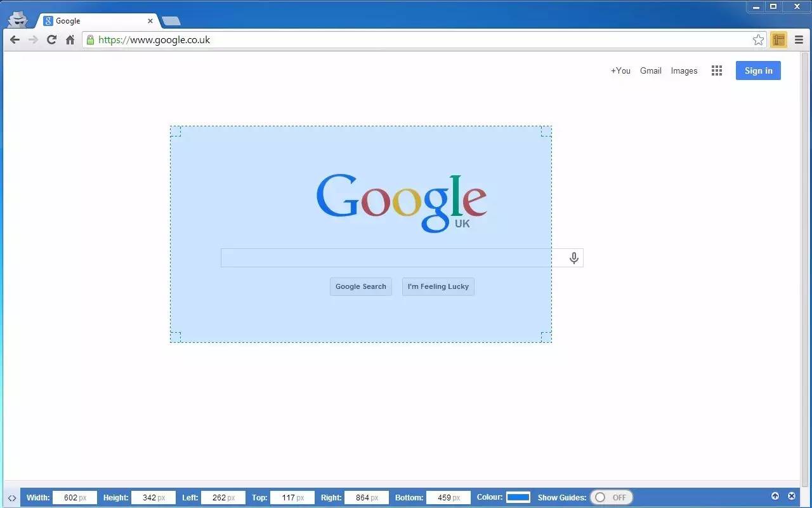
Task: Click the address bar URL
Action: click(154, 39)
